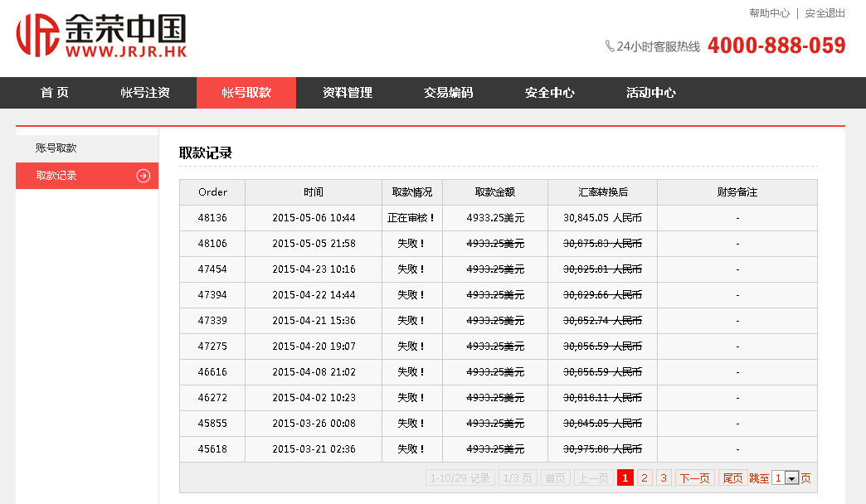
Task: Click the time 2015-04-20 19:07
Action: pos(314,346)
